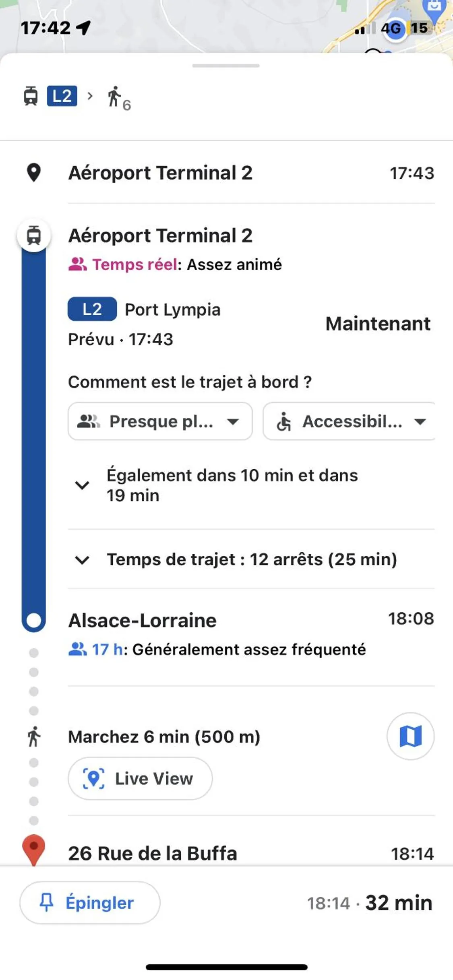Open the map preview for walking step
The height and width of the screenshot is (980, 453).
[410, 736]
